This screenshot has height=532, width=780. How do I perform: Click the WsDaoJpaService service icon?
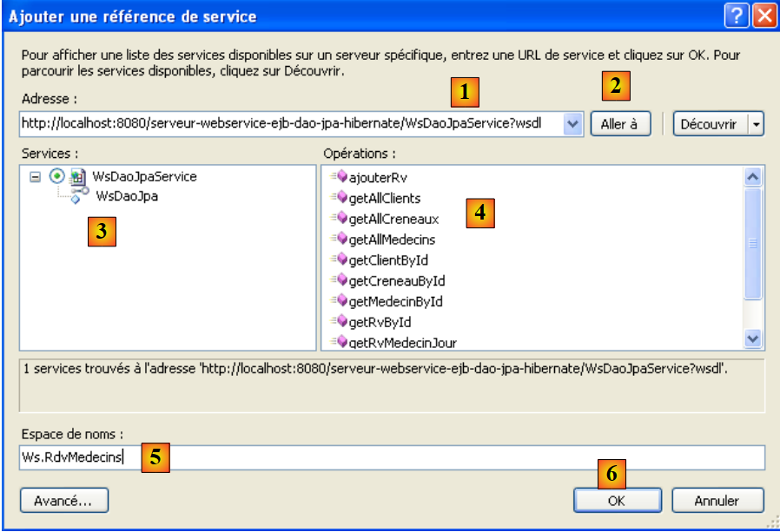[x=77, y=177]
